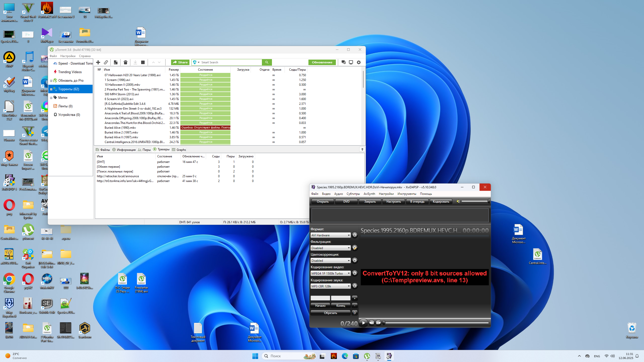The height and width of the screenshot is (362, 644).
Task: Move torrent up in queue arrow
Action: (153, 62)
